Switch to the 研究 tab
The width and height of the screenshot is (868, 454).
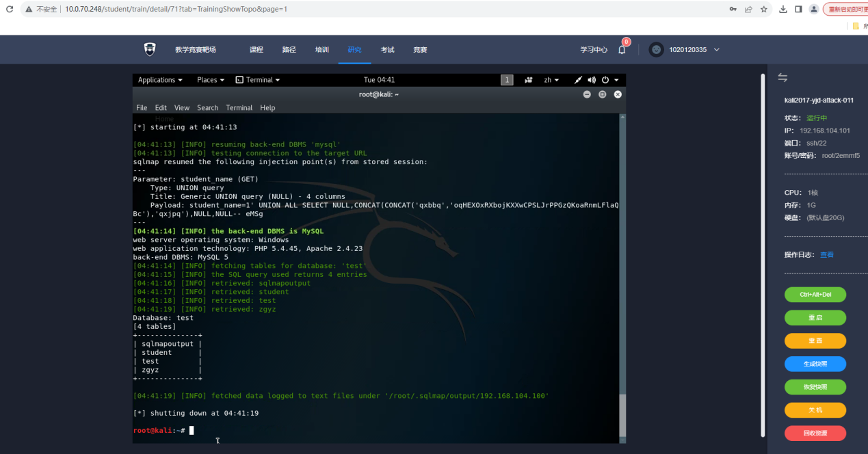(x=354, y=49)
